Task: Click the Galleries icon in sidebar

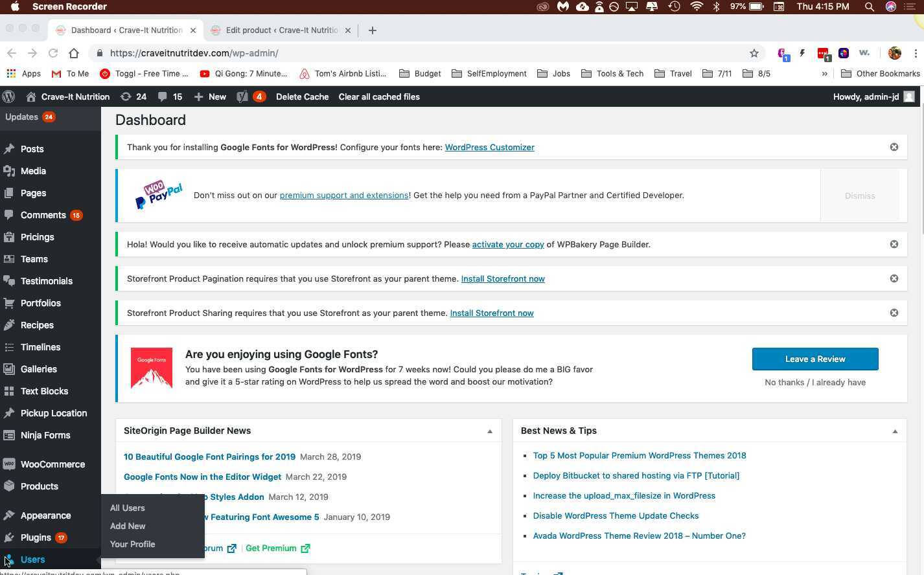Action: tap(9, 369)
